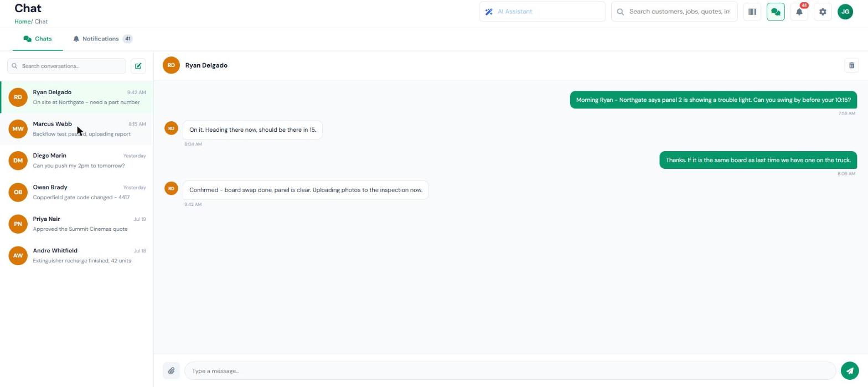
Task: Click 'On it. Heading there now' message
Action: (252, 130)
